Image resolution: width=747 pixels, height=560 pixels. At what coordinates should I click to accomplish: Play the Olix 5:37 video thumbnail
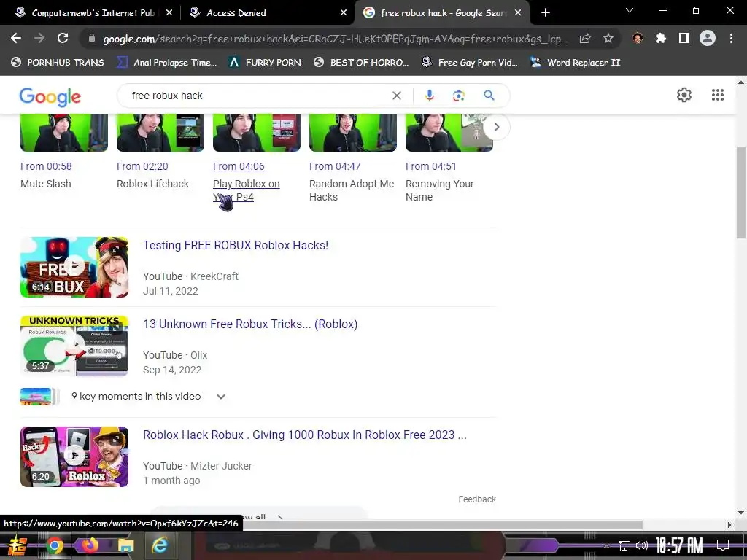tap(74, 346)
